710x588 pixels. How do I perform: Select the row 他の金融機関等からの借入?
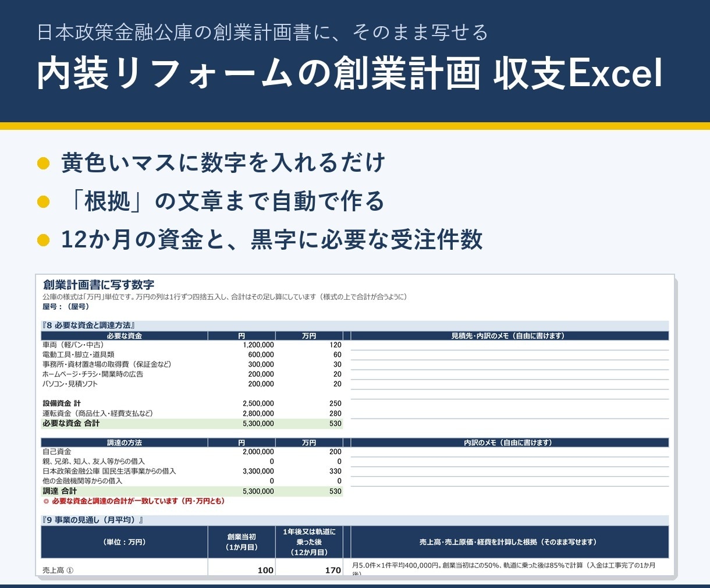[83, 481]
